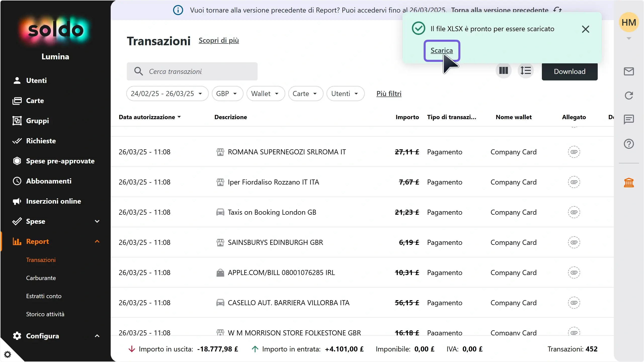
Task: Close the XLSX ready notification
Action: pyautogui.click(x=586, y=29)
